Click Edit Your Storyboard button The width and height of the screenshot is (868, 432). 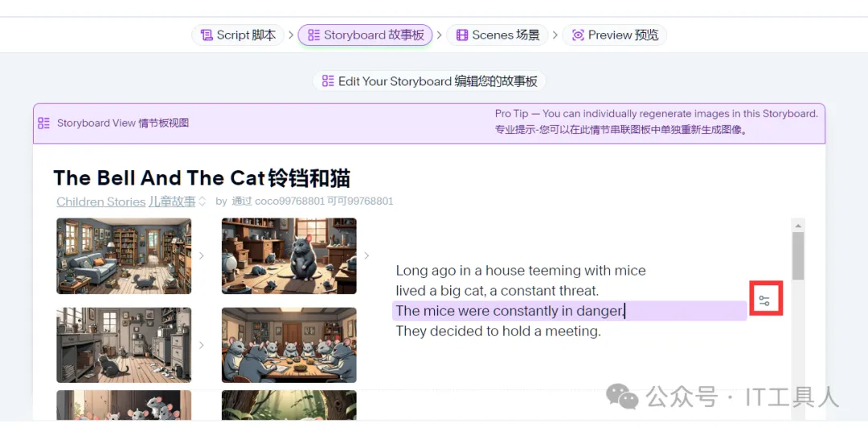[429, 81]
